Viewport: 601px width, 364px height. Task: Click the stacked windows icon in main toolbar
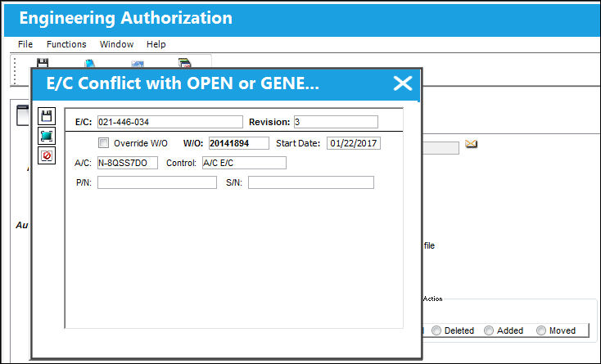185,63
